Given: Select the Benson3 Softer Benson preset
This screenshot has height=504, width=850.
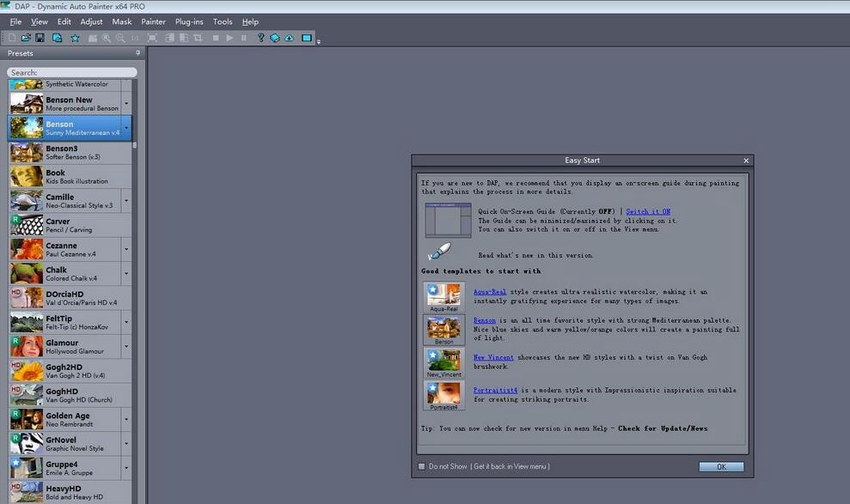Looking at the screenshot, I should coord(70,152).
